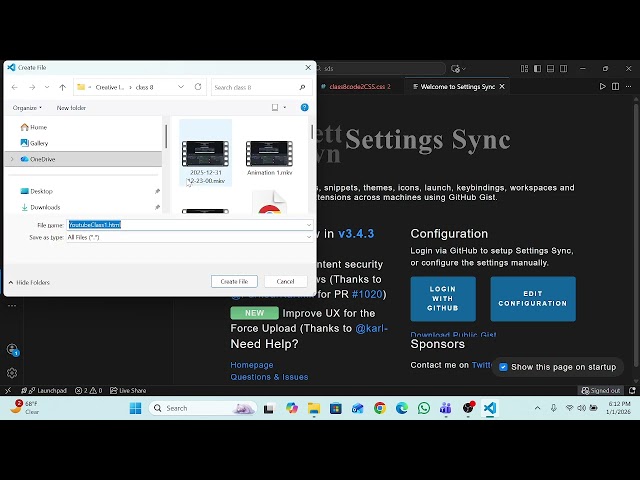Open notifications bell in status bar
This screenshot has width=640, height=480.
pyautogui.click(x=632, y=391)
